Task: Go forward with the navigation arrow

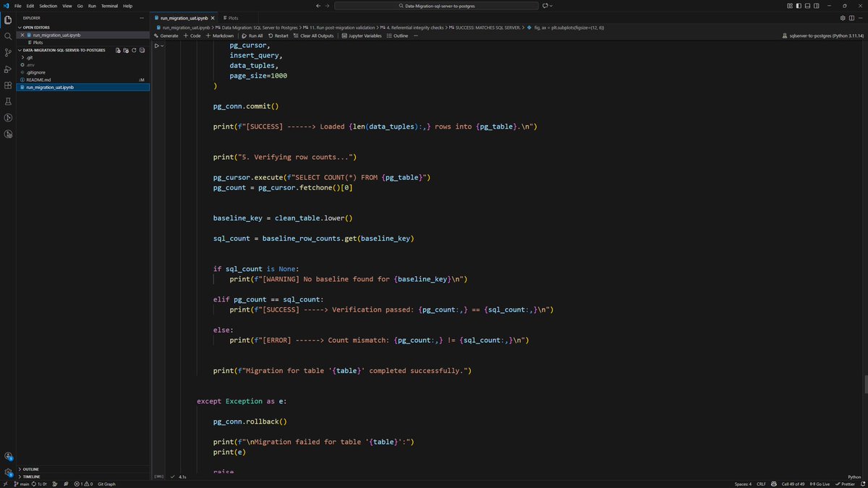Action: 328,6
